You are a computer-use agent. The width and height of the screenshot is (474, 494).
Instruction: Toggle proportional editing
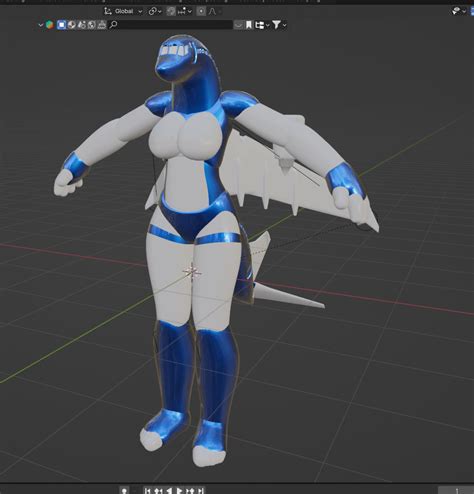tap(201, 11)
